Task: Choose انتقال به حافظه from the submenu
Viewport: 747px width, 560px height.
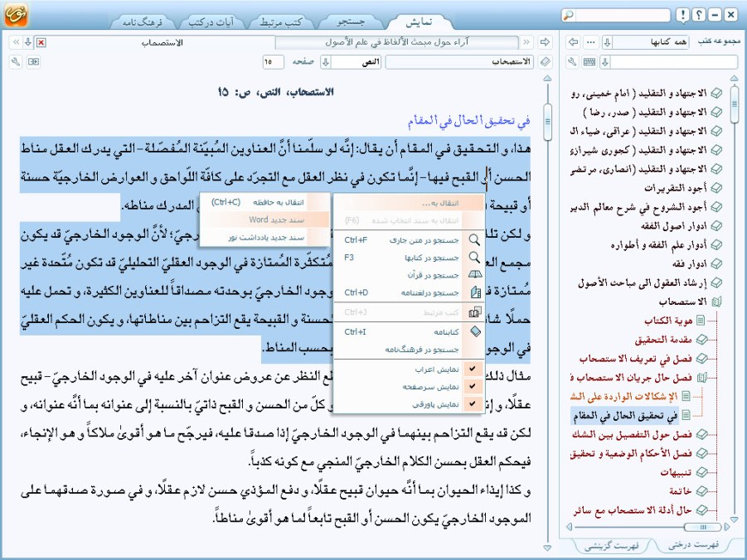Action: 264,202
